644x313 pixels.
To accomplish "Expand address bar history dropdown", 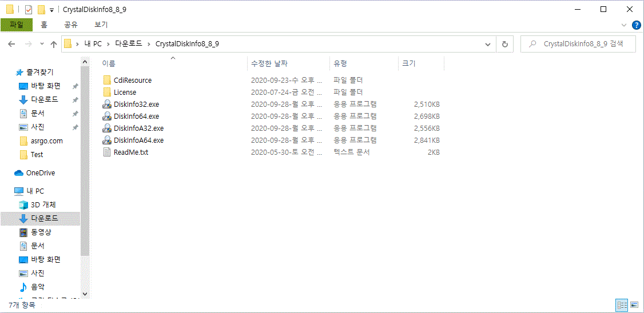I will pos(488,45).
